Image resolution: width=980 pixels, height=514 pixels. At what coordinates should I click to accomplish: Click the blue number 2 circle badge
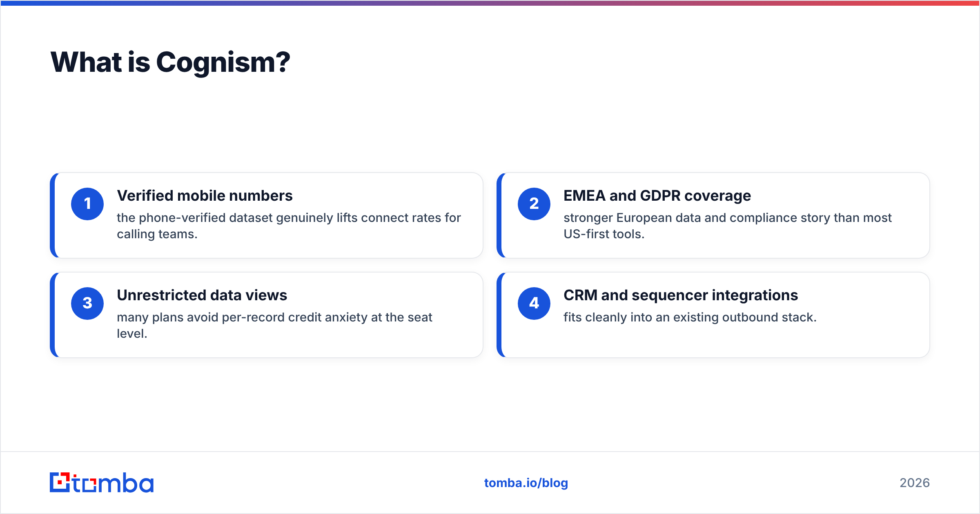click(x=534, y=204)
